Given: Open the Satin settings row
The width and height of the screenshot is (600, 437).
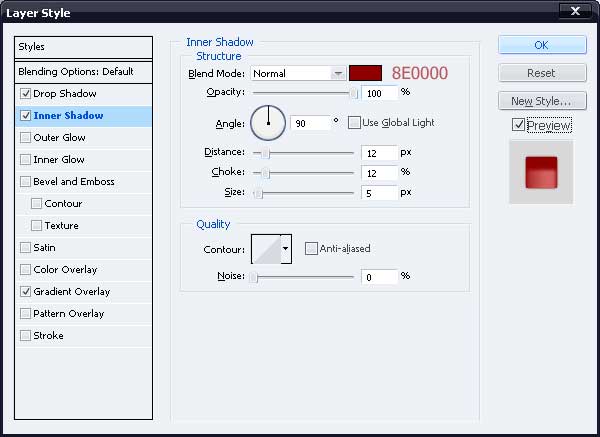Looking at the screenshot, I should point(83,247).
